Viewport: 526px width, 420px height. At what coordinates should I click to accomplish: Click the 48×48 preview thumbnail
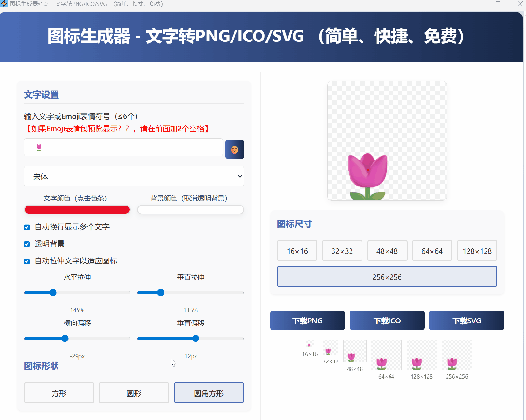(354, 351)
